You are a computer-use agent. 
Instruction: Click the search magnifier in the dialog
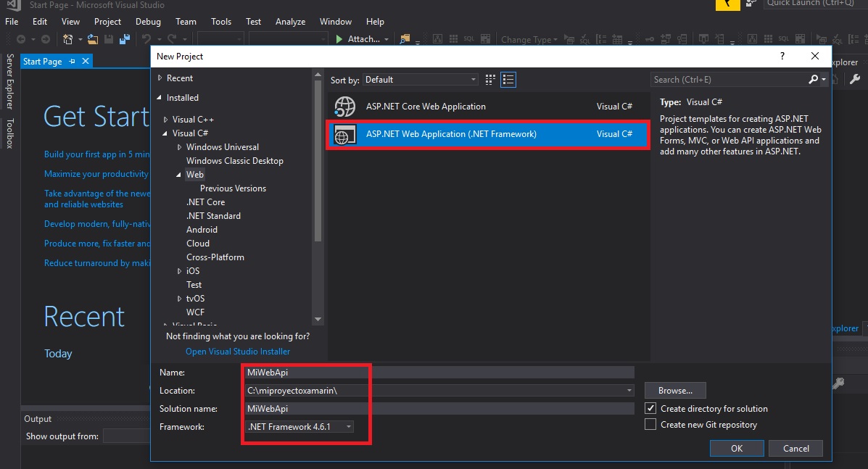pos(813,80)
